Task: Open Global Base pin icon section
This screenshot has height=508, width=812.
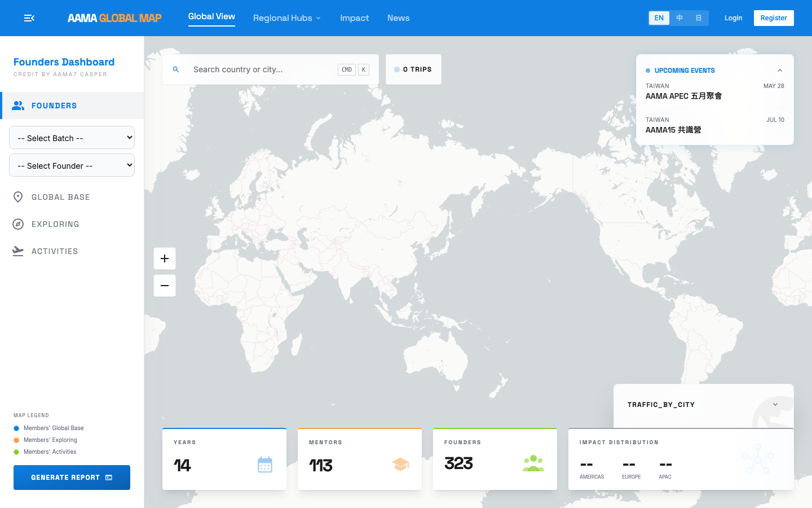Action: click(18, 197)
